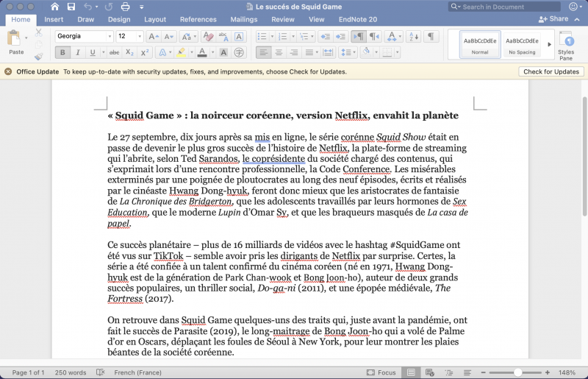Print the document using printer icon
The width and height of the screenshot is (588, 379).
(125, 7)
